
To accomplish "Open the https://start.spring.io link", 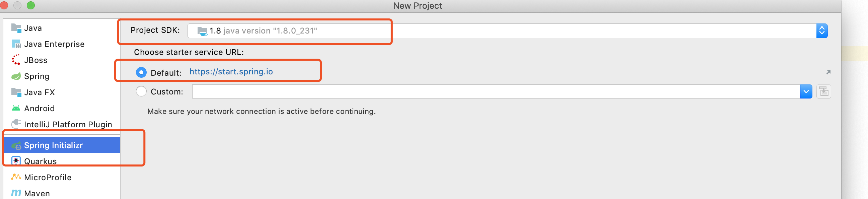I will coord(231,72).
